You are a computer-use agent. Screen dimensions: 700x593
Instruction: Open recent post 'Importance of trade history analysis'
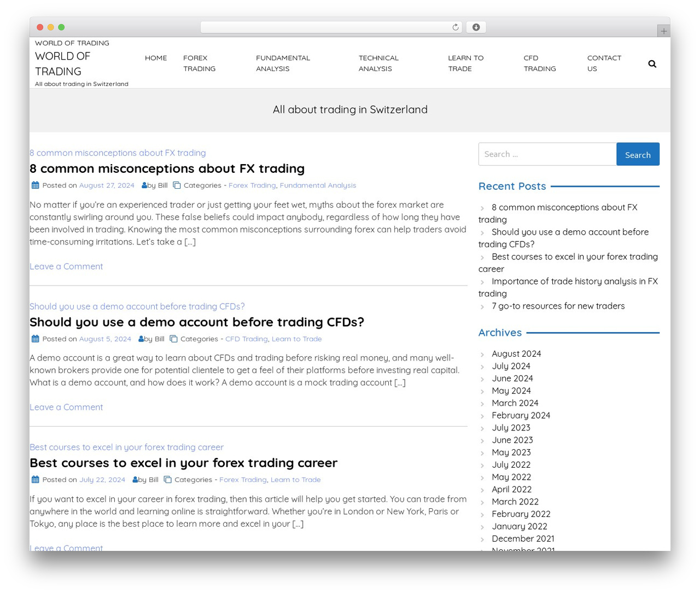coord(568,287)
